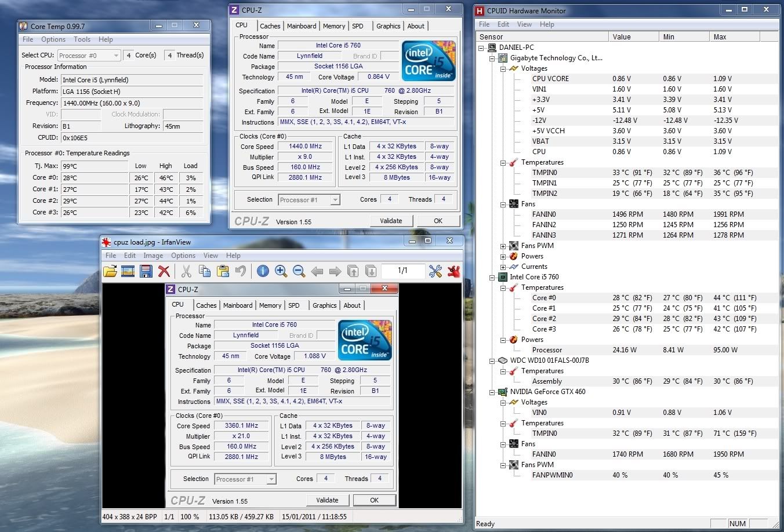Open CPU-Z Selection Processor #1 dropdown
This screenshot has height=532, width=784.
click(x=309, y=199)
